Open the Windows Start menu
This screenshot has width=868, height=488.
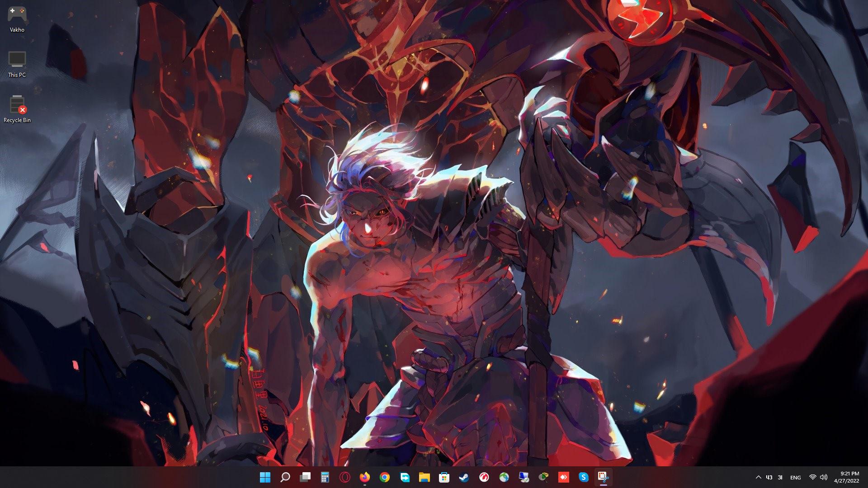(265, 477)
